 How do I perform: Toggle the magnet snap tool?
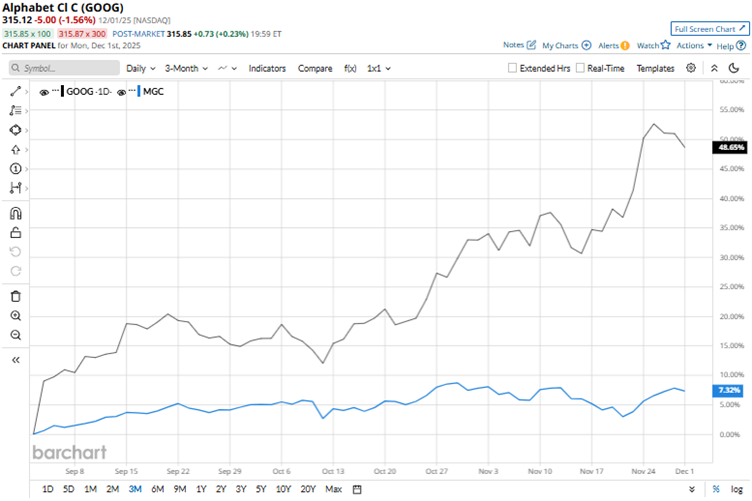(15, 213)
